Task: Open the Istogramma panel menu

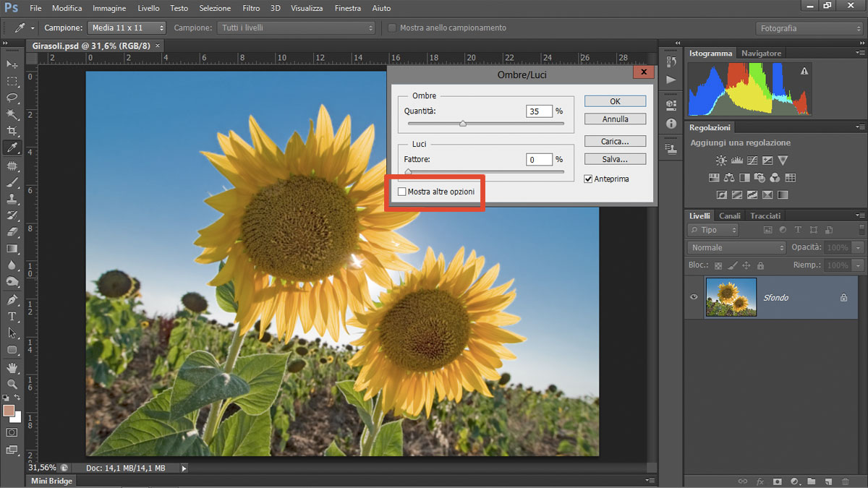Action: pyautogui.click(x=860, y=53)
